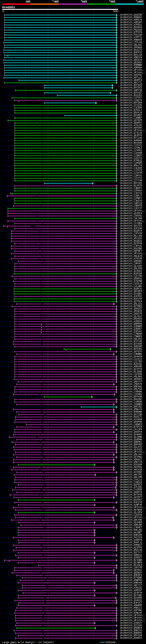Select hit label UniRef100_Q8K707
The width and height of the screenshot is (146, 644).
131,382
